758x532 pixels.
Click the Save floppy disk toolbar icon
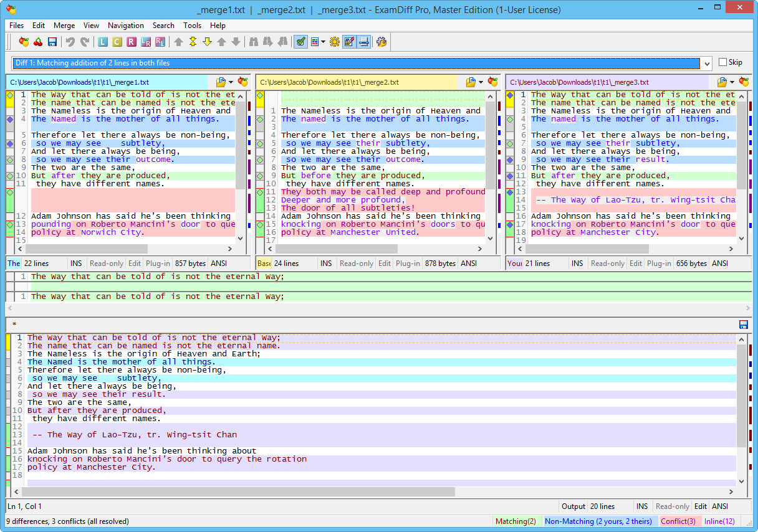52,42
